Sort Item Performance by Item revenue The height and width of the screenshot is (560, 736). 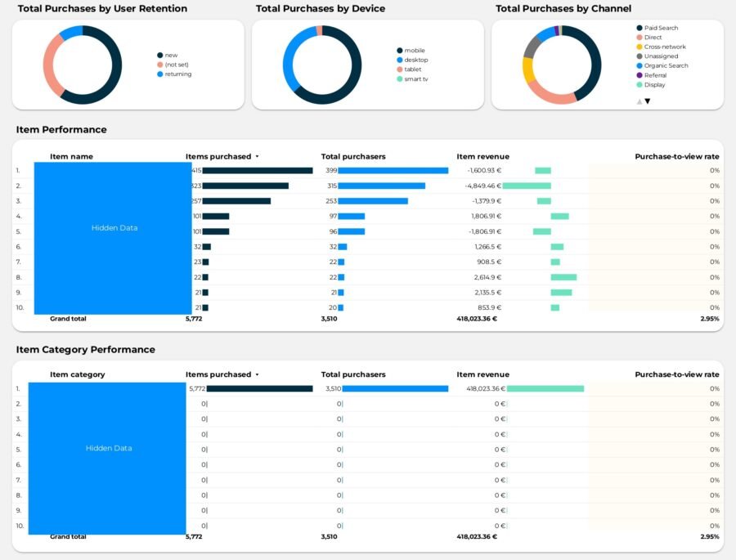[x=482, y=157]
